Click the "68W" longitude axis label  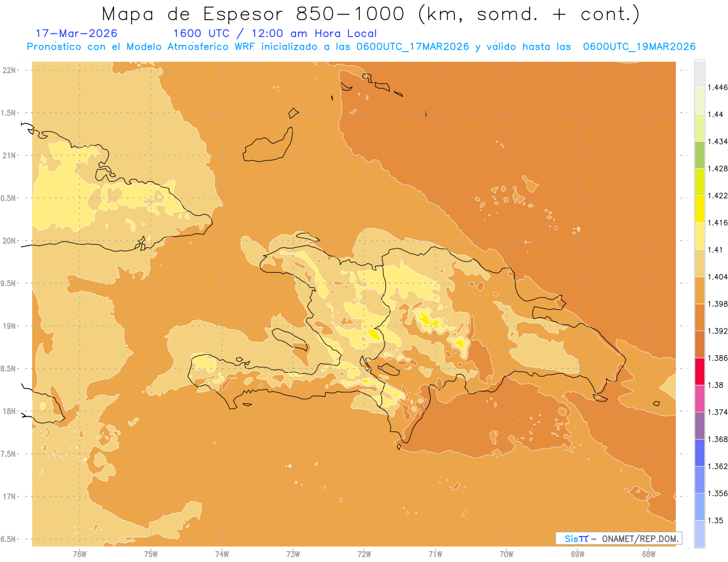649,553
